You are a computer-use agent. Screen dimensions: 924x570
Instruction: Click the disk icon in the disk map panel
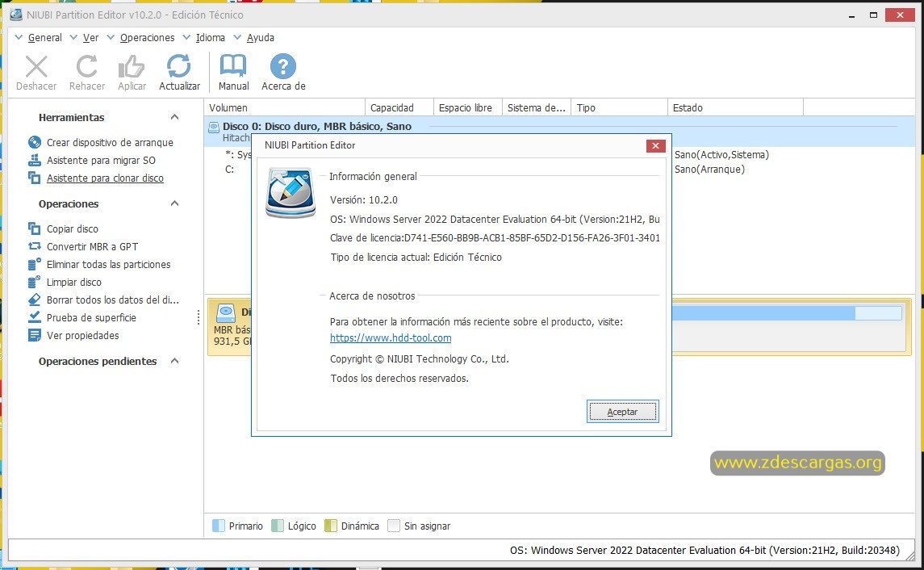coord(226,313)
